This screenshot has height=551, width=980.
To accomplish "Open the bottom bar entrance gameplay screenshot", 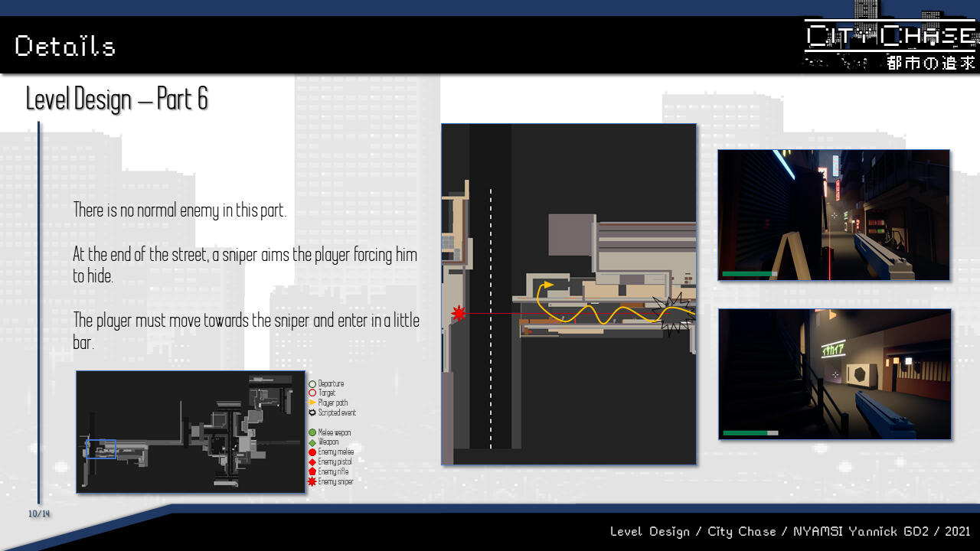I will pyautogui.click(x=835, y=374).
